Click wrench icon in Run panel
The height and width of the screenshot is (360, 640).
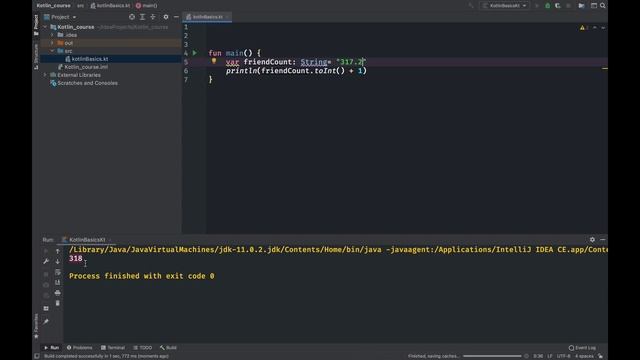pyautogui.click(x=46, y=262)
